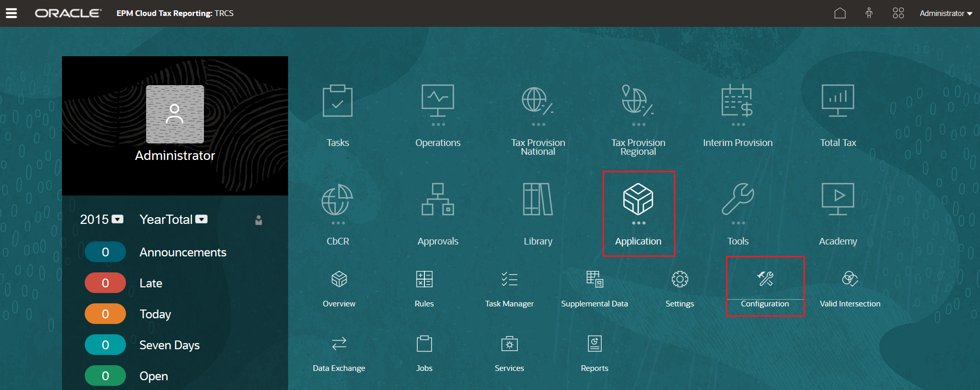Open Task Manager
This screenshot has width=980, height=390.
click(x=509, y=289)
